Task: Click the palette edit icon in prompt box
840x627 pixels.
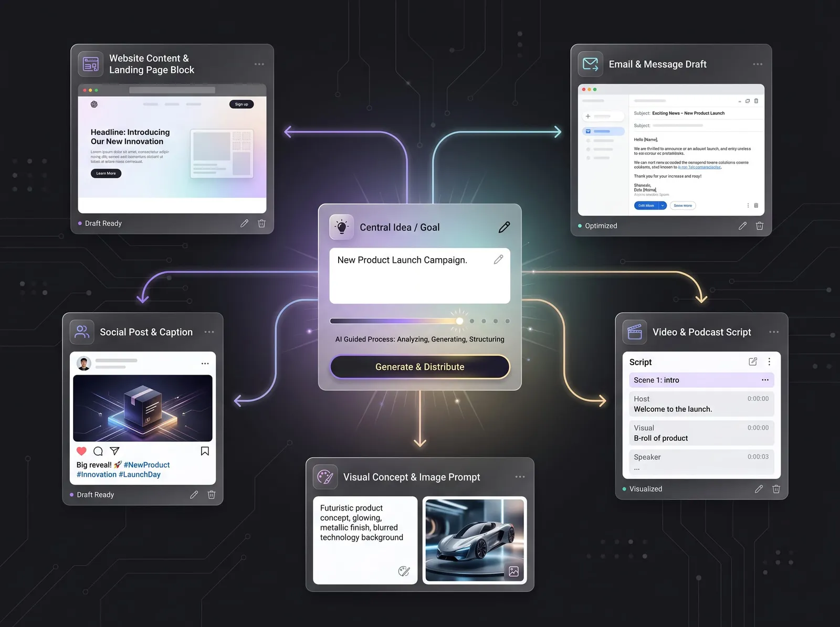Action: [x=404, y=571]
